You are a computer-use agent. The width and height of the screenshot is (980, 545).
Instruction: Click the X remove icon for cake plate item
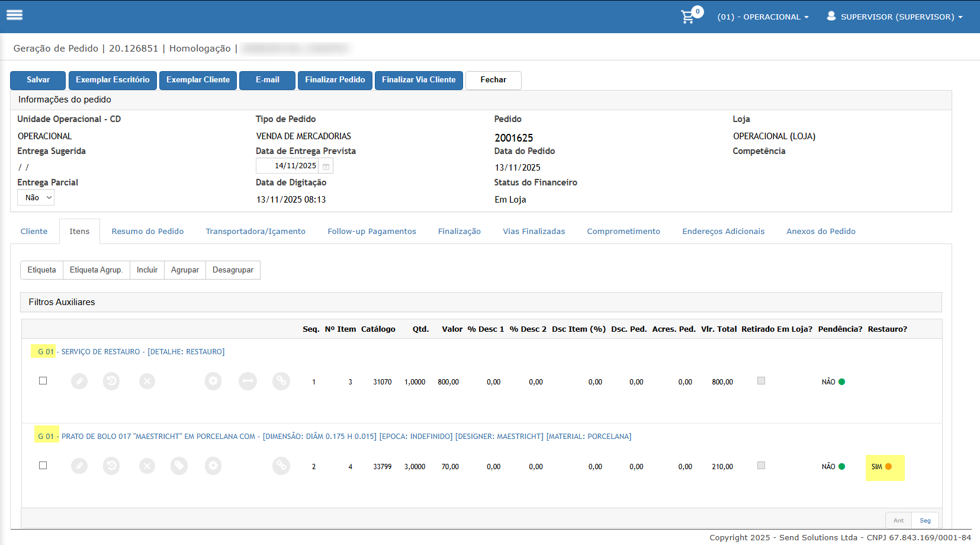[147, 466]
